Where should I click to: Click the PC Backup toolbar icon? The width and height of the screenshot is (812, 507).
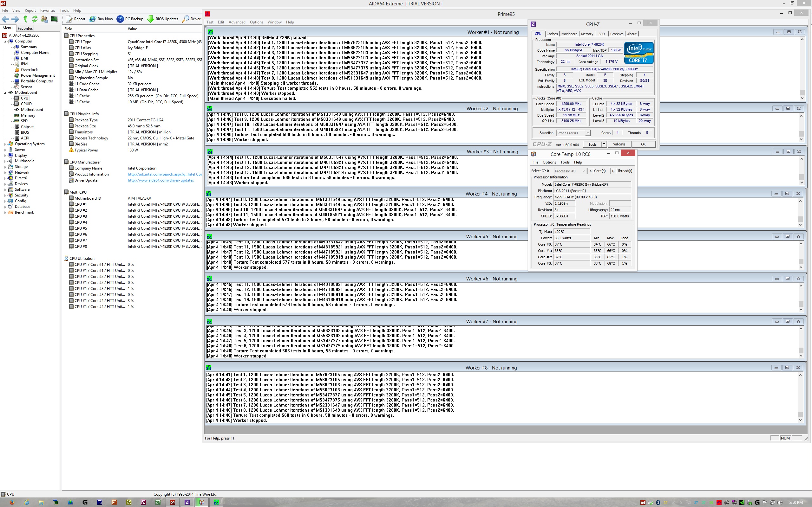pyautogui.click(x=130, y=19)
